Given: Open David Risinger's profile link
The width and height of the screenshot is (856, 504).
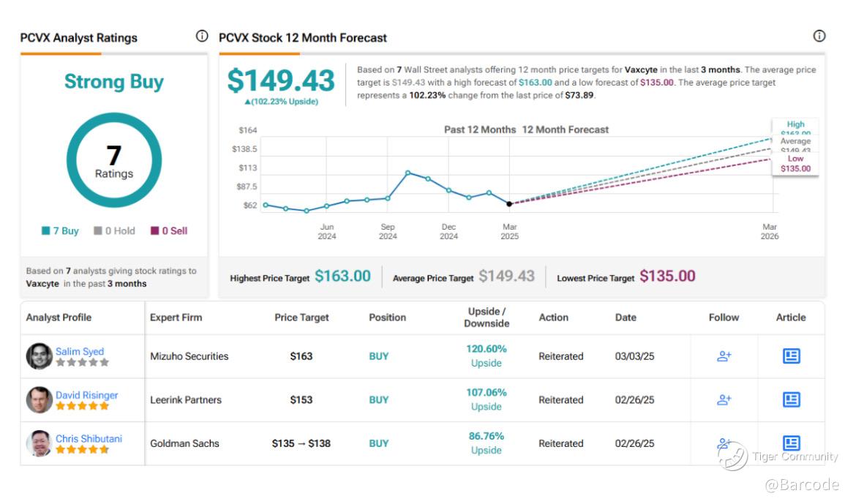Looking at the screenshot, I should pos(87,395).
